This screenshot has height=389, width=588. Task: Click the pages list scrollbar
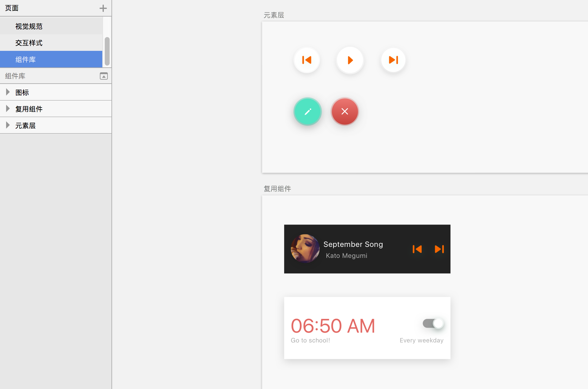pos(107,51)
